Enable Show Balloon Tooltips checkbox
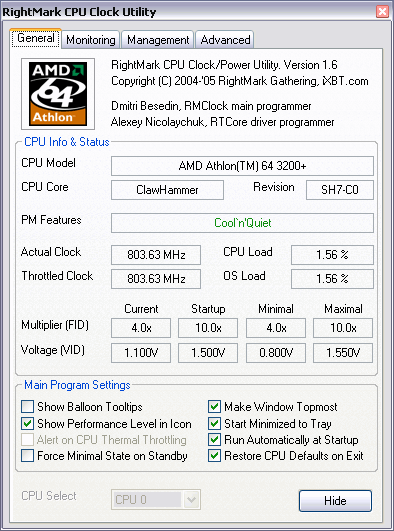This screenshot has height=531, width=394. [x=27, y=406]
